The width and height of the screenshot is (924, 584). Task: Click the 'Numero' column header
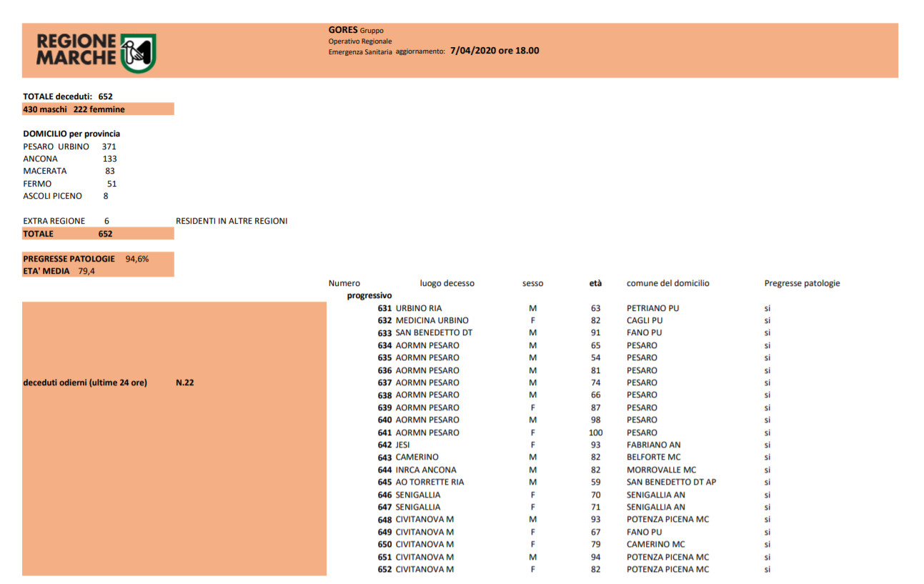pos(344,283)
